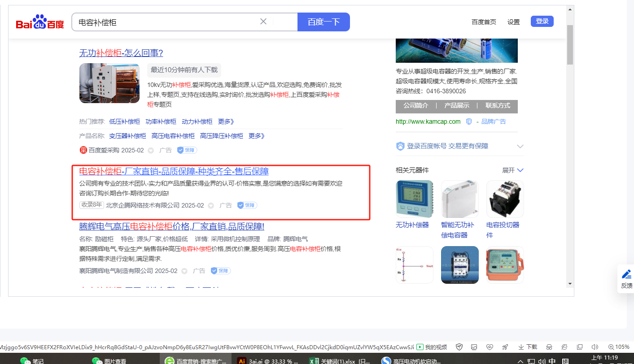Expand the 登录百度帐号 panel chevron
634x364 pixels.
coord(520,146)
